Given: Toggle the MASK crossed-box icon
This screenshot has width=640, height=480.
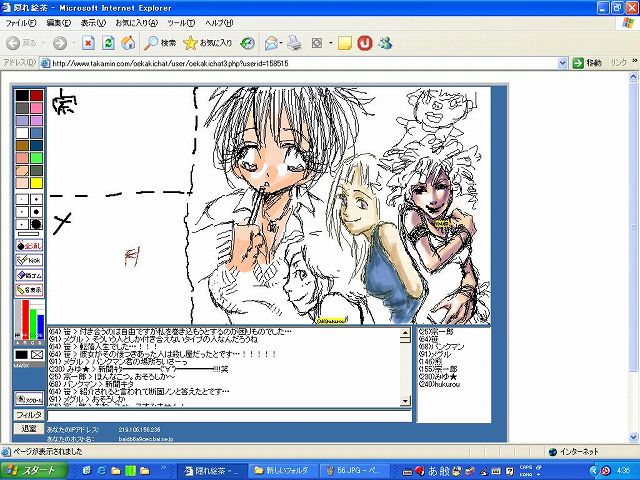Looking at the screenshot, I should pyautogui.click(x=37, y=355).
